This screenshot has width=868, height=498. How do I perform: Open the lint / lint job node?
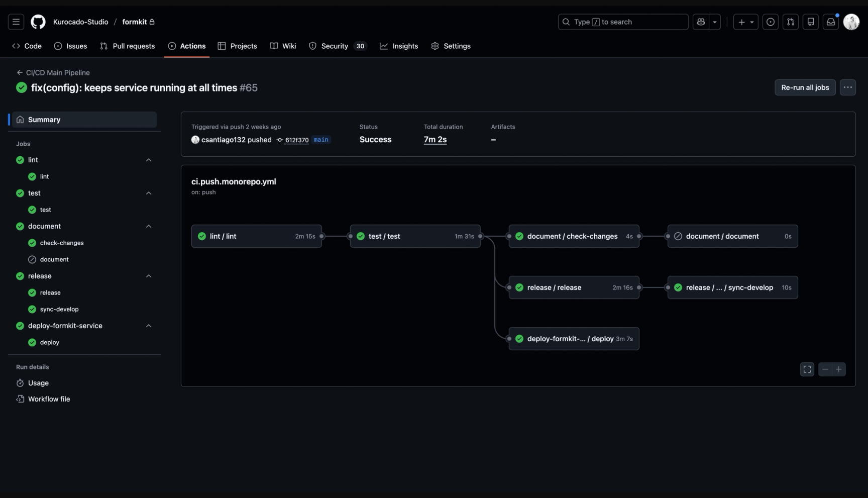[x=257, y=236]
